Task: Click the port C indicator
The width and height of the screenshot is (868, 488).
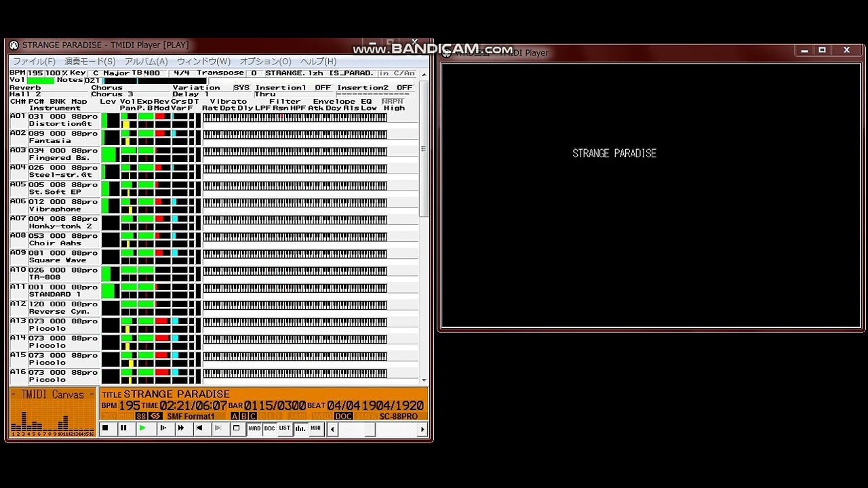Action: click(x=252, y=416)
